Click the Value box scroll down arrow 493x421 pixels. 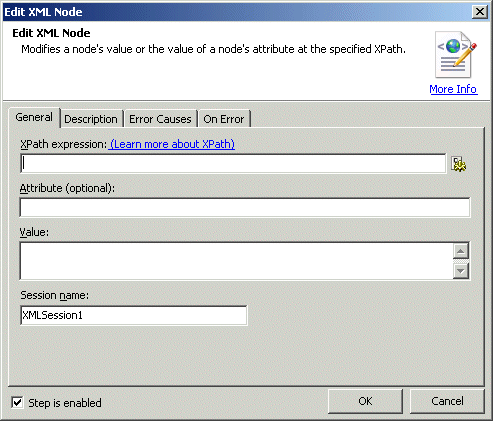click(x=461, y=271)
